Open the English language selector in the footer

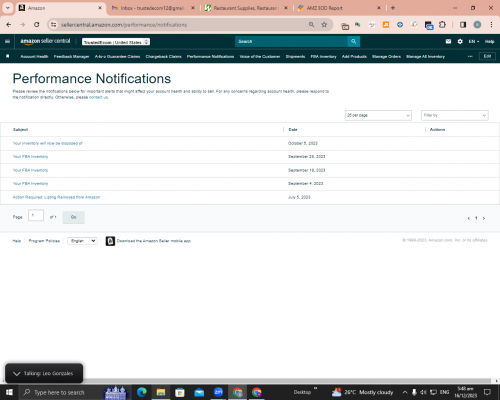point(82,241)
